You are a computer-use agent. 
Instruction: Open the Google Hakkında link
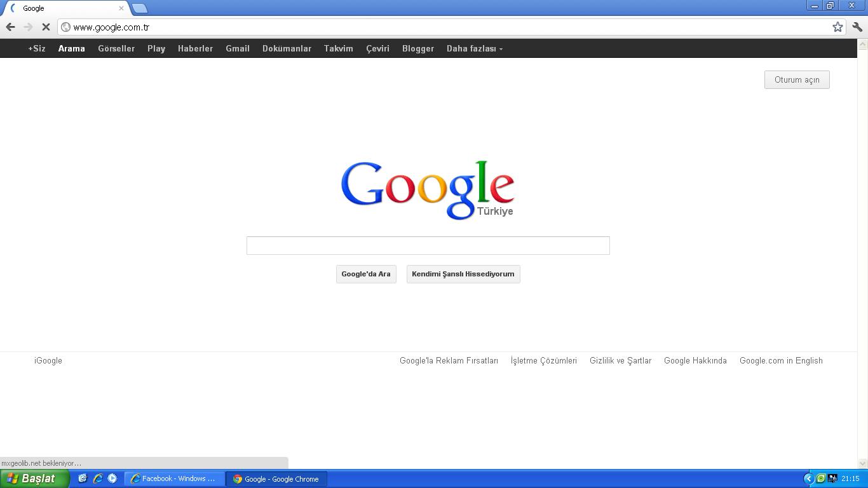695,360
